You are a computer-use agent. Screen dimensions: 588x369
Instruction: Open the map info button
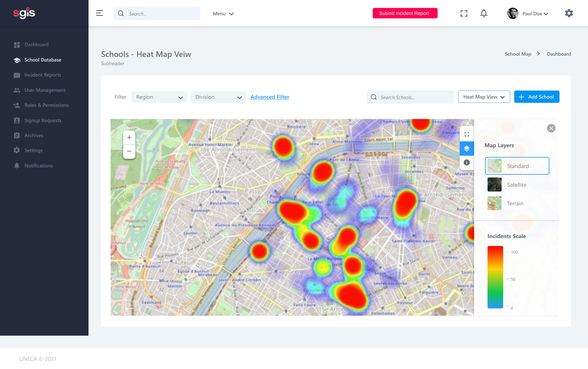[467, 162]
